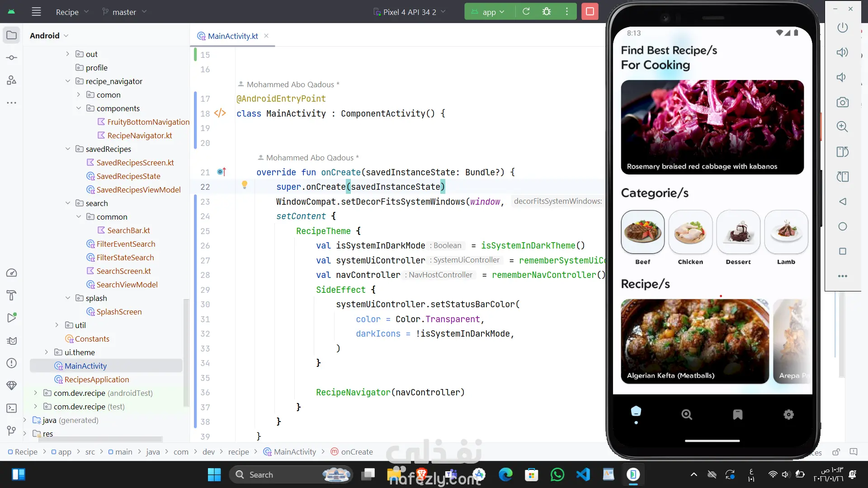
Task: Click the onCreate breadcrumb link
Action: click(x=357, y=452)
